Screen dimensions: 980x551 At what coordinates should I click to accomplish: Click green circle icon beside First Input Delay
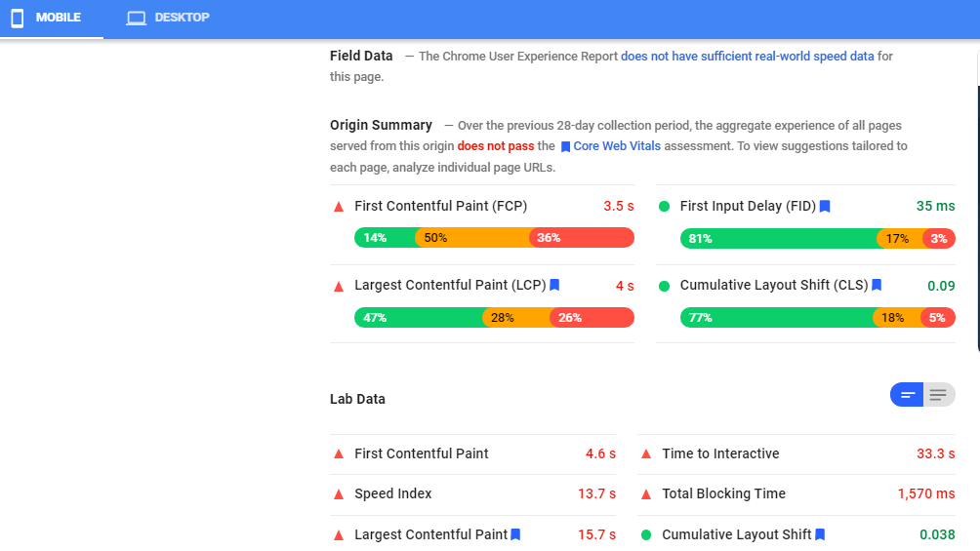coord(665,206)
